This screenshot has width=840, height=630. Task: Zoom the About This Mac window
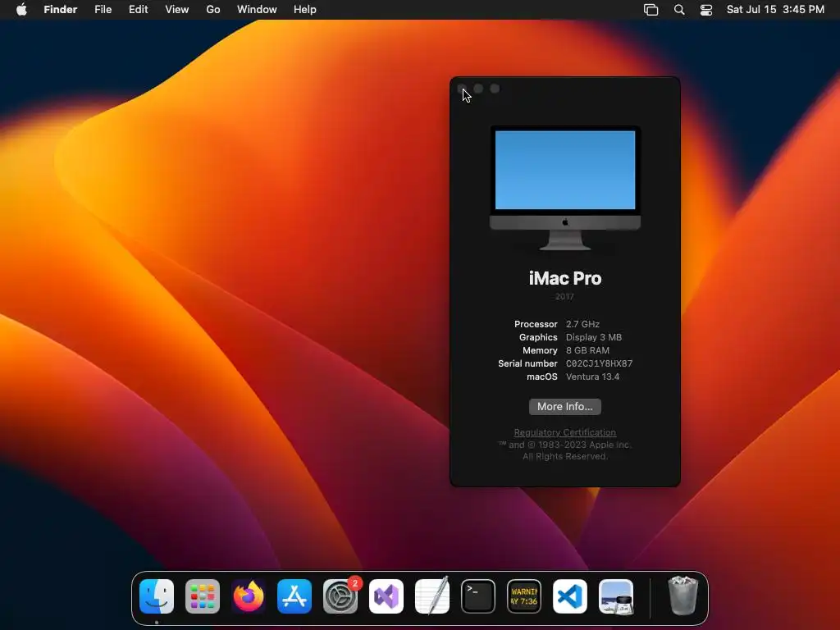pyautogui.click(x=495, y=89)
